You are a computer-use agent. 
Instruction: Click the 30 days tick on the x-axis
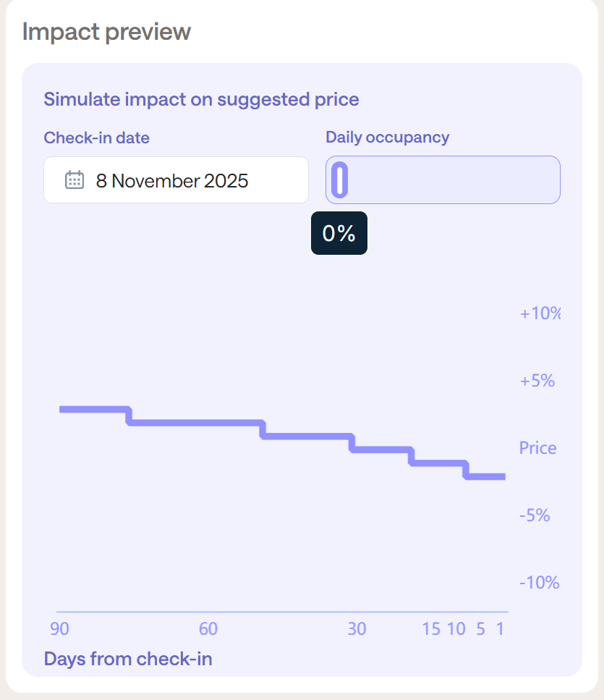tap(357, 628)
